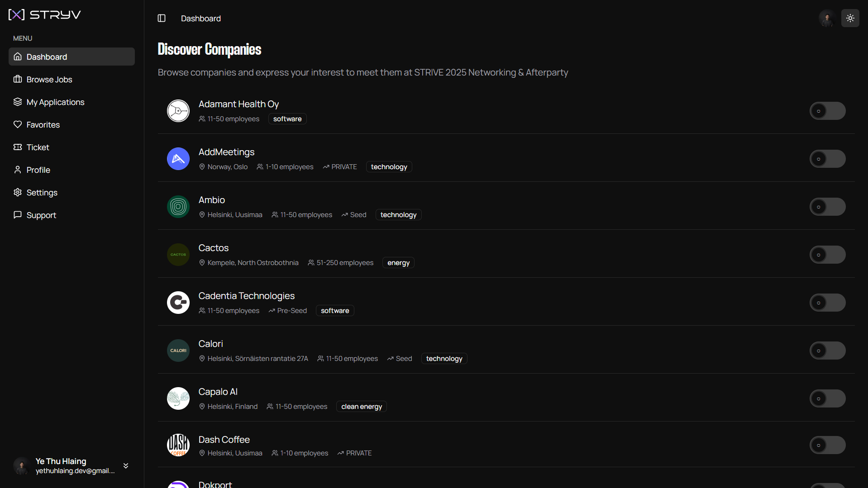Click the yethuhlaing.dev email in sidebar
The height and width of the screenshot is (488, 868).
pyautogui.click(x=75, y=471)
